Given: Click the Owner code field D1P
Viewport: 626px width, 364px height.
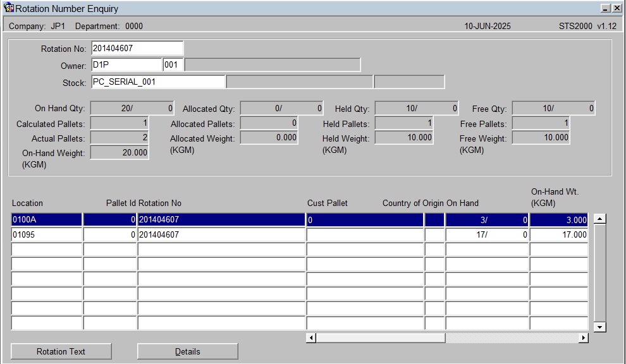Looking at the screenshot, I should 126,64.
